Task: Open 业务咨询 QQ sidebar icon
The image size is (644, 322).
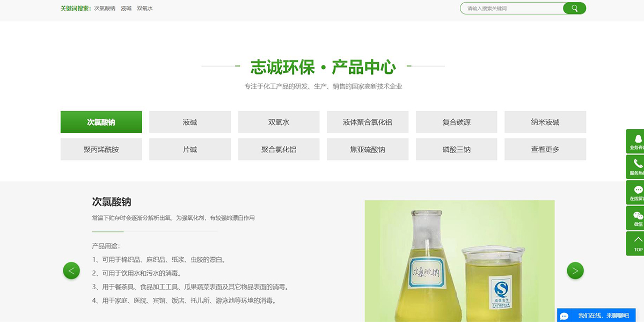Action: click(x=638, y=142)
